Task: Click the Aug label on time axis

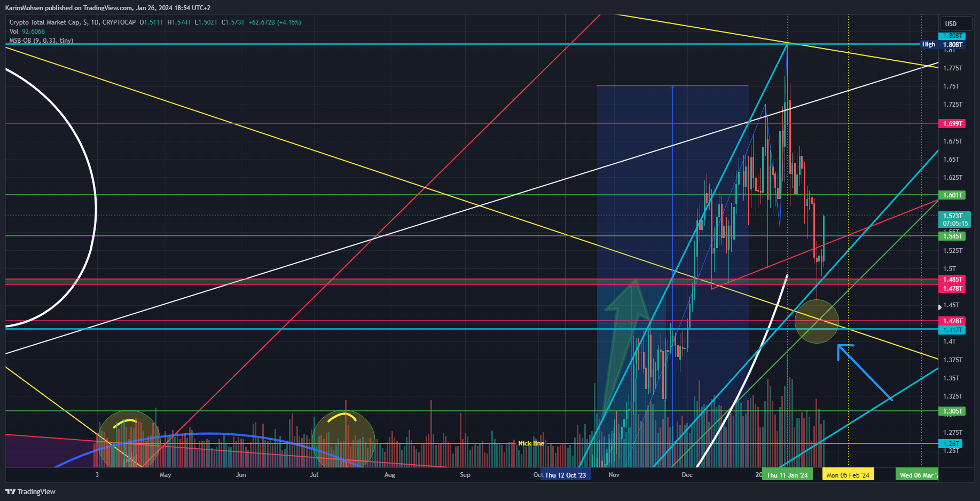Action: (x=390, y=475)
